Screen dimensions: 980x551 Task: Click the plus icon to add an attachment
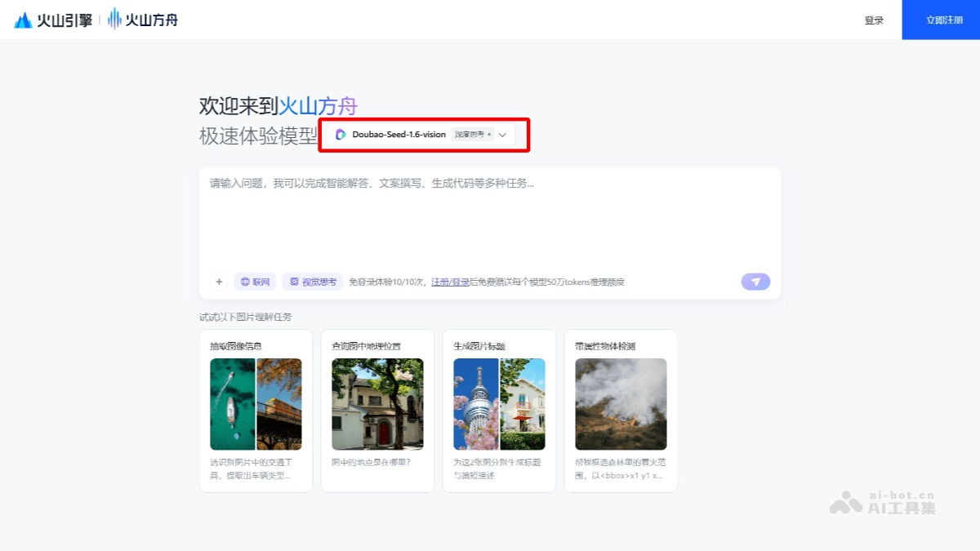click(219, 282)
